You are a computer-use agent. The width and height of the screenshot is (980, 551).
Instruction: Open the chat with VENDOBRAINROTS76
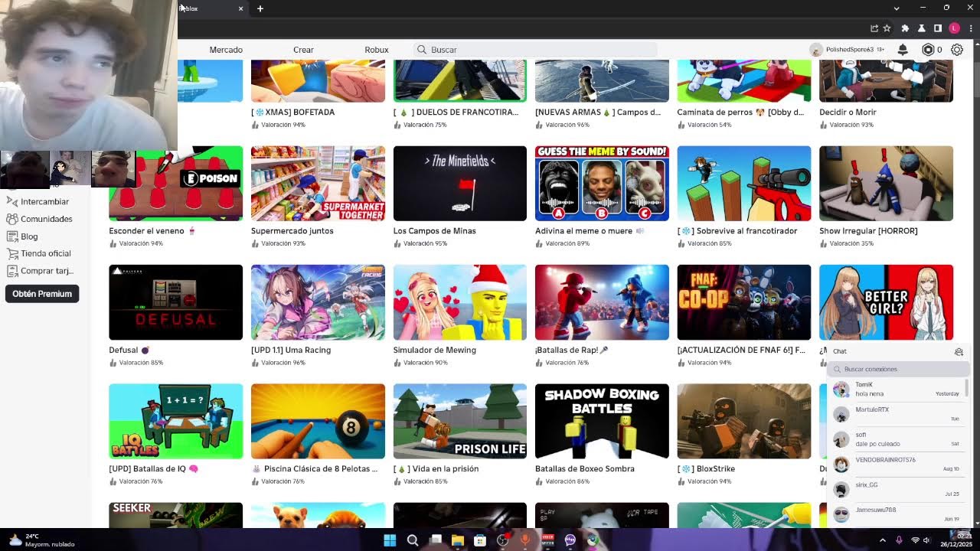click(x=897, y=465)
